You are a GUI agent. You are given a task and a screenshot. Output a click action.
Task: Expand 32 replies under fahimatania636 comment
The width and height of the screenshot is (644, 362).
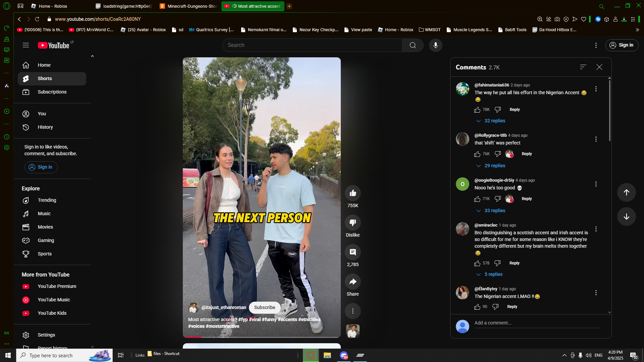[x=491, y=121]
